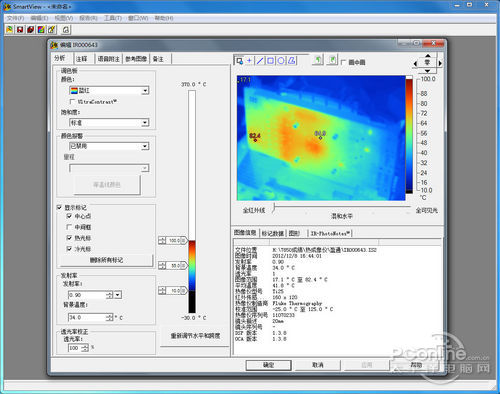Enable the 画中画 picture-in-picture checkbox
The width and height of the screenshot is (500, 394).
(343, 62)
